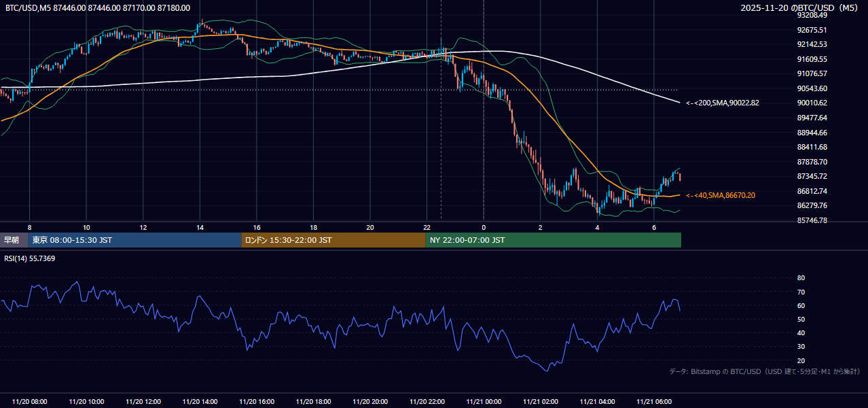Screen dimensions: 868x408
Task: Click hour label 6 under price chart
Action: [x=653, y=227]
